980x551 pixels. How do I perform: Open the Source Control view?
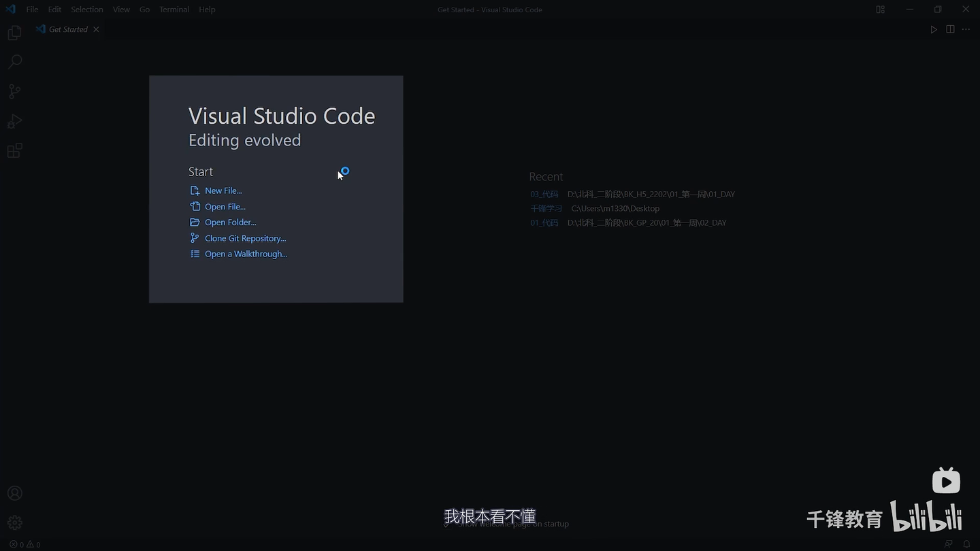(14, 91)
